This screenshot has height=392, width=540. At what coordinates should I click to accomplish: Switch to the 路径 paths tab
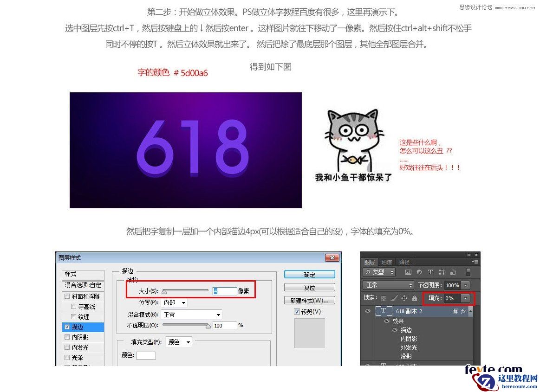click(404, 262)
